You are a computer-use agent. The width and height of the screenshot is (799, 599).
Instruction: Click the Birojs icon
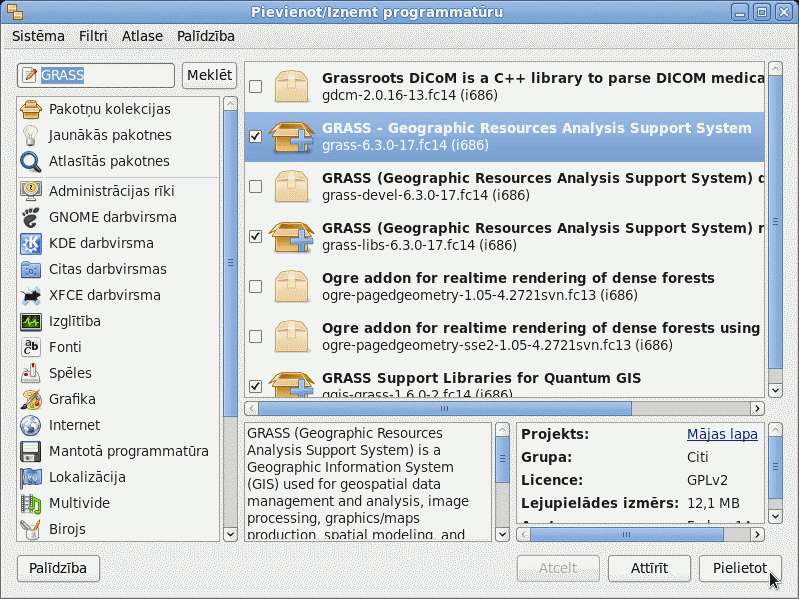coord(31,529)
